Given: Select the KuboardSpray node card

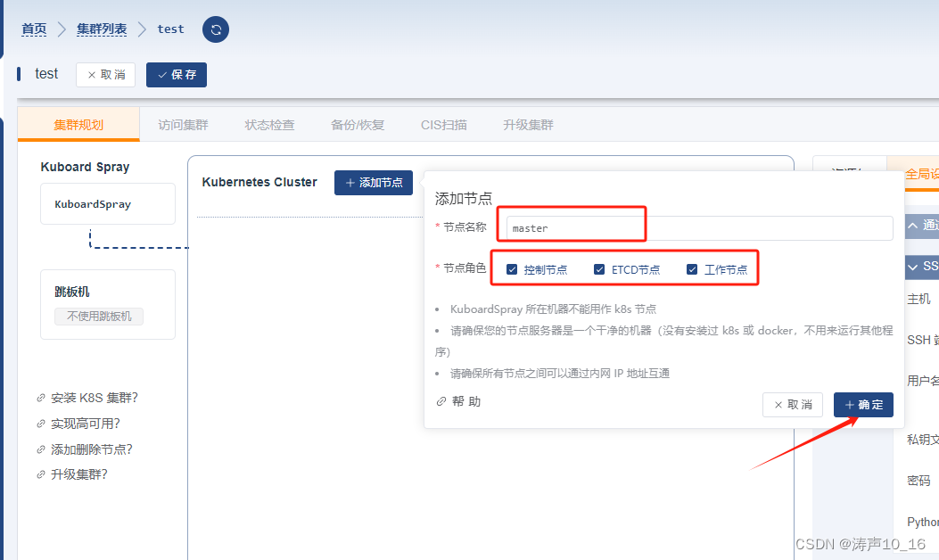Looking at the screenshot, I should coord(108,203).
